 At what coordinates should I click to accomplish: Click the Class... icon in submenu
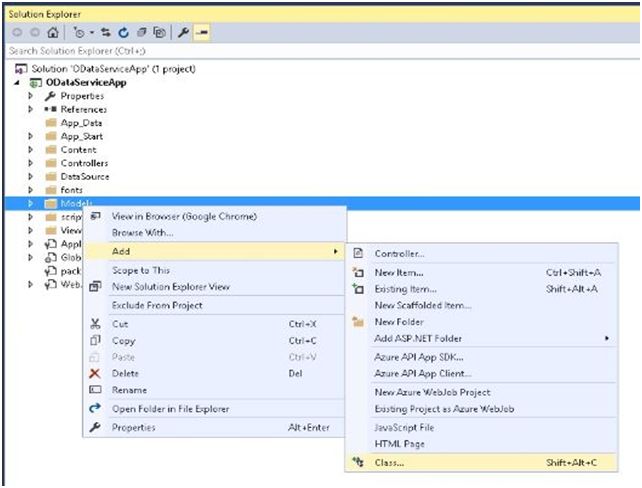click(358, 463)
